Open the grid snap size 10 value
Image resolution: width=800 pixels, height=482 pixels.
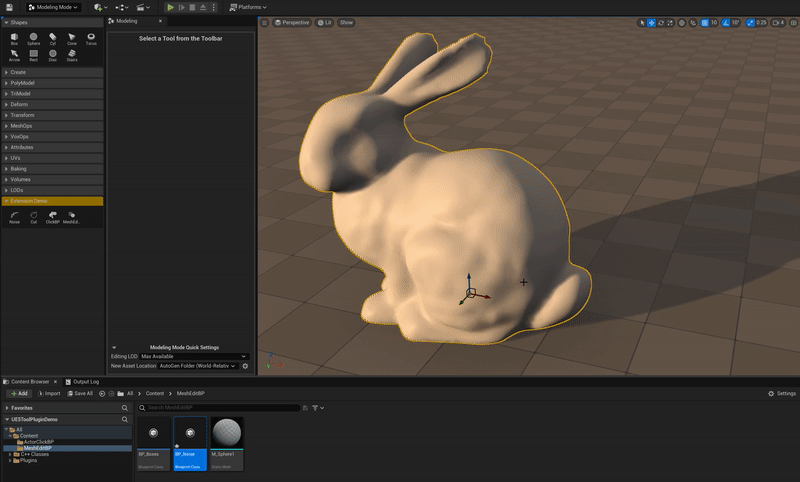tap(714, 22)
